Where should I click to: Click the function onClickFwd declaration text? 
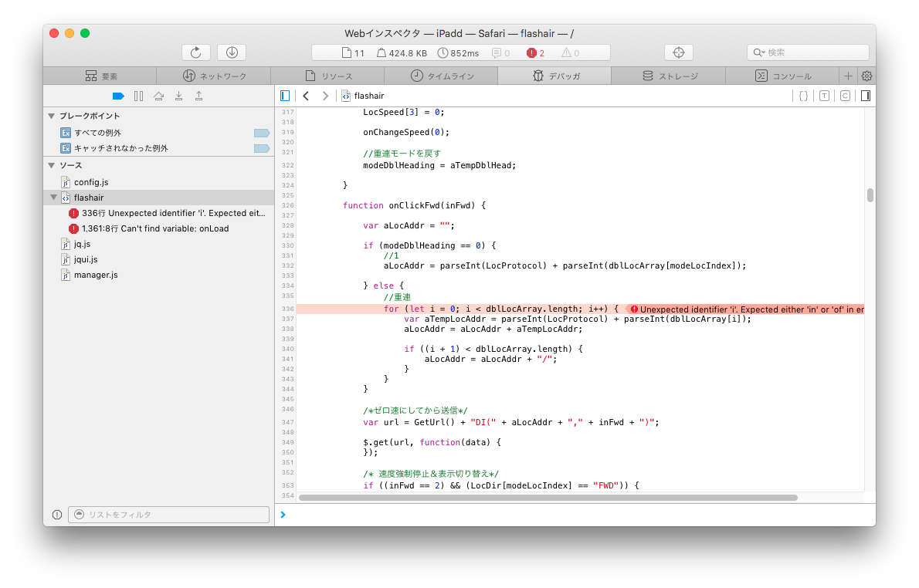[x=415, y=205]
